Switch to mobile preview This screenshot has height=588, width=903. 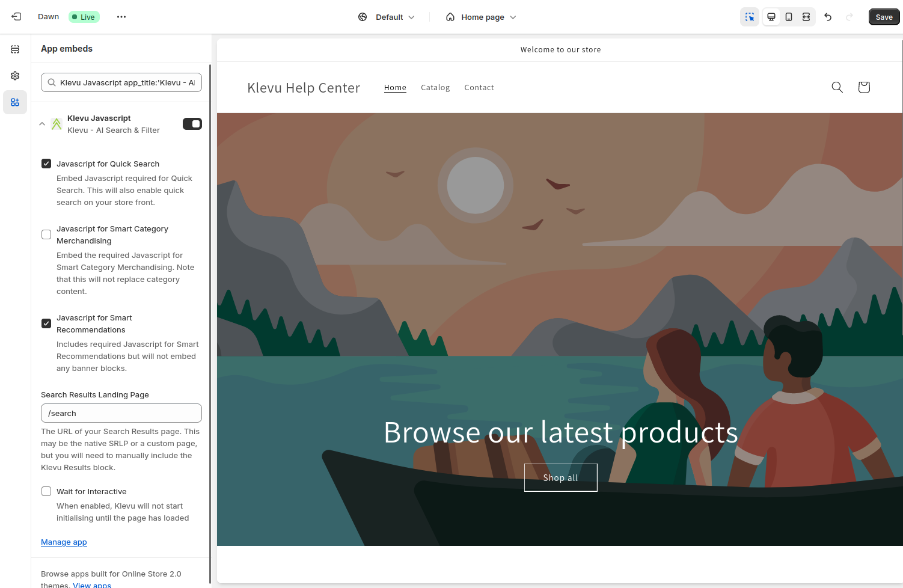(x=789, y=17)
